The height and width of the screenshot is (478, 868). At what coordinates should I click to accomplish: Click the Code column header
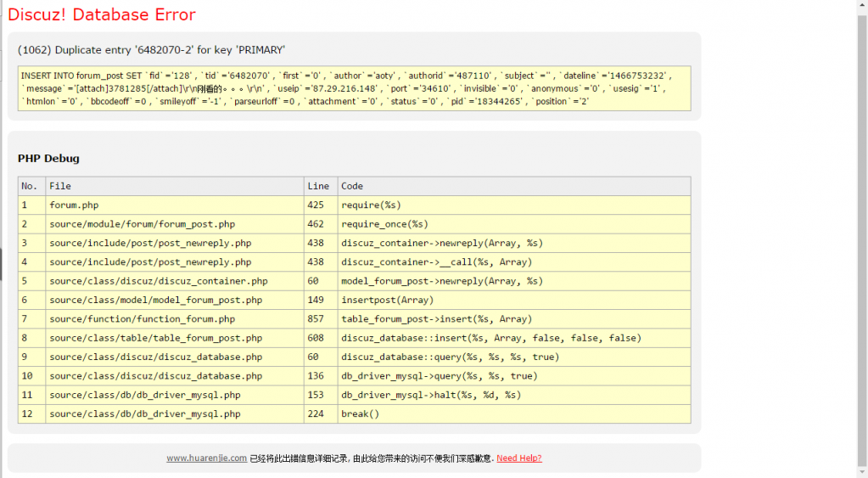point(352,186)
